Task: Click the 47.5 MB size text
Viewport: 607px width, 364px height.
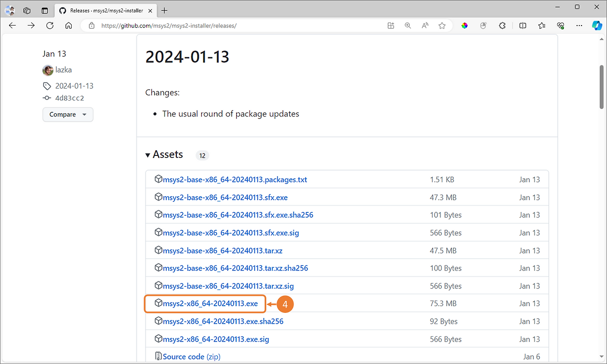Action: coord(443,250)
